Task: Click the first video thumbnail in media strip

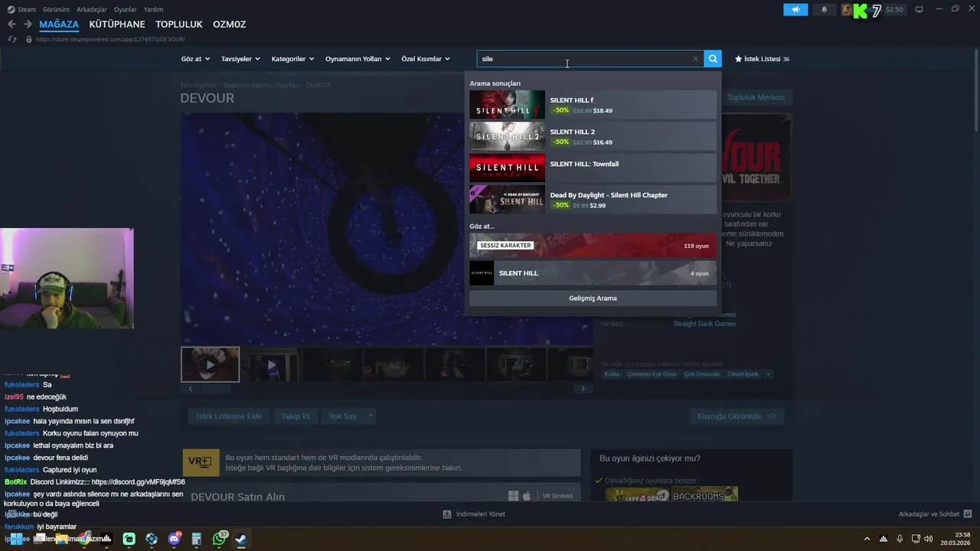Action: 210,364
